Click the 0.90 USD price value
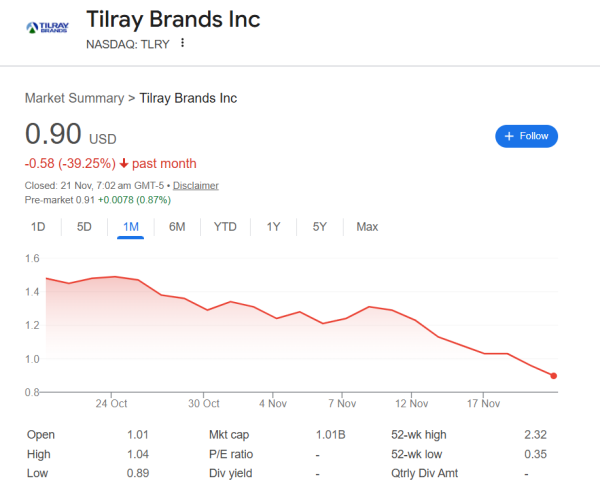This screenshot has height=487, width=600. (x=56, y=134)
